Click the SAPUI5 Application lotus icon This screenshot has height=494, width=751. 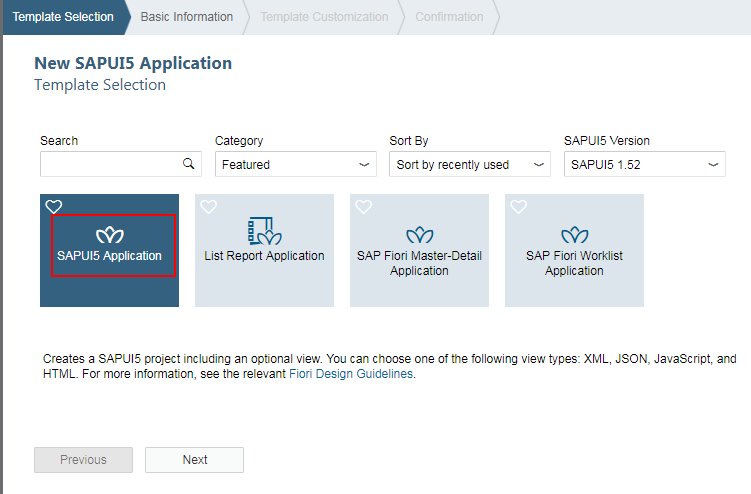tap(109, 236)
